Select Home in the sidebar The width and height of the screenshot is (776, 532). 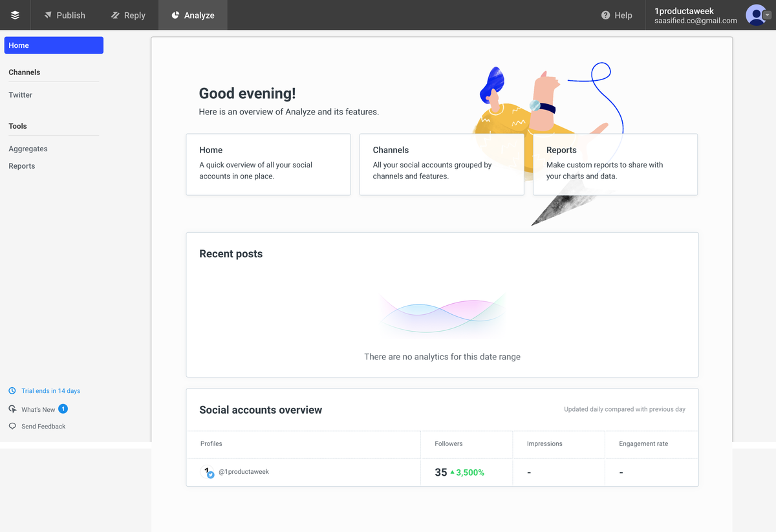click(54, 45)
